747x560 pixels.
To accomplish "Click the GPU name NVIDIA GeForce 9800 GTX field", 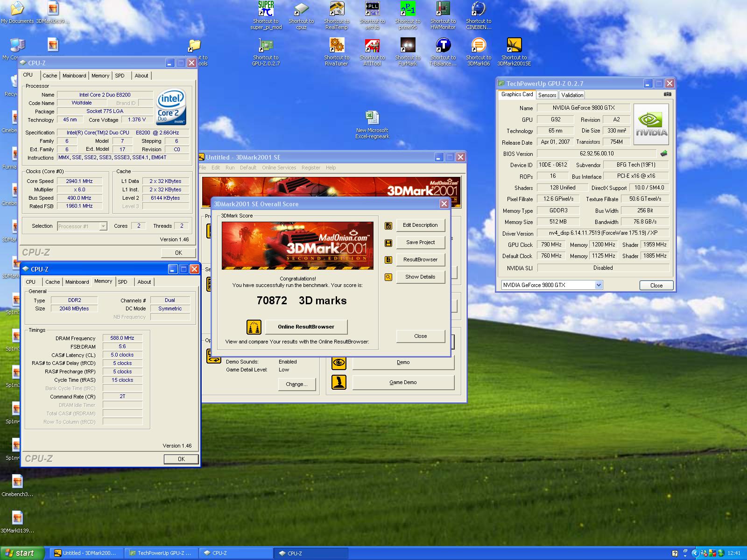I will 584,108.
